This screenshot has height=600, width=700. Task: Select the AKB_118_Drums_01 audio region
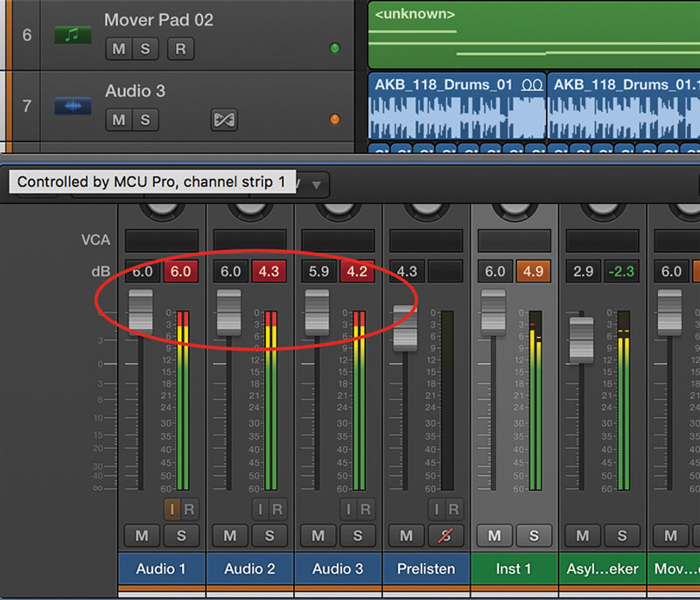point(457,106)
